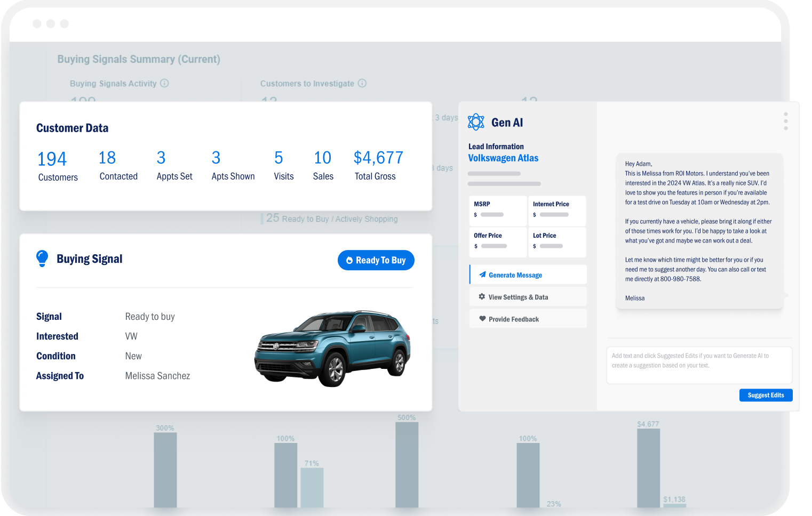This screenshot has width=812, height=516.
Task: Click the 3 Apts Shown stat
Action: pyautogui.click(x=233, y=165)
